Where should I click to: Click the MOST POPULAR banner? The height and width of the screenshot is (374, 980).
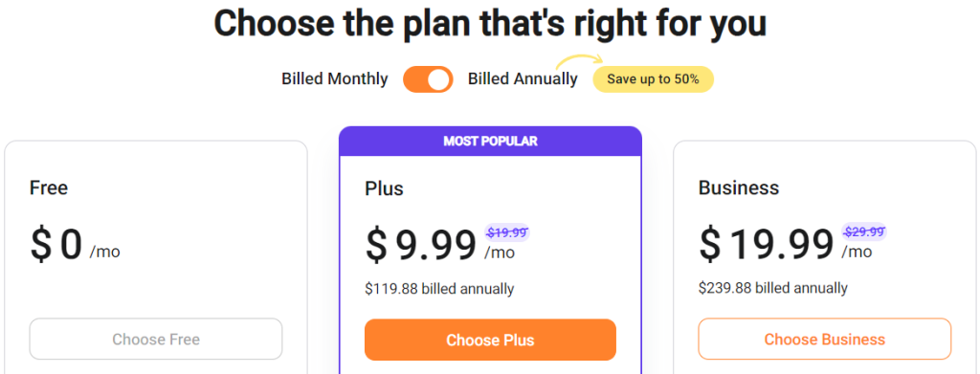pyautogui.click(x=490, y=142)
